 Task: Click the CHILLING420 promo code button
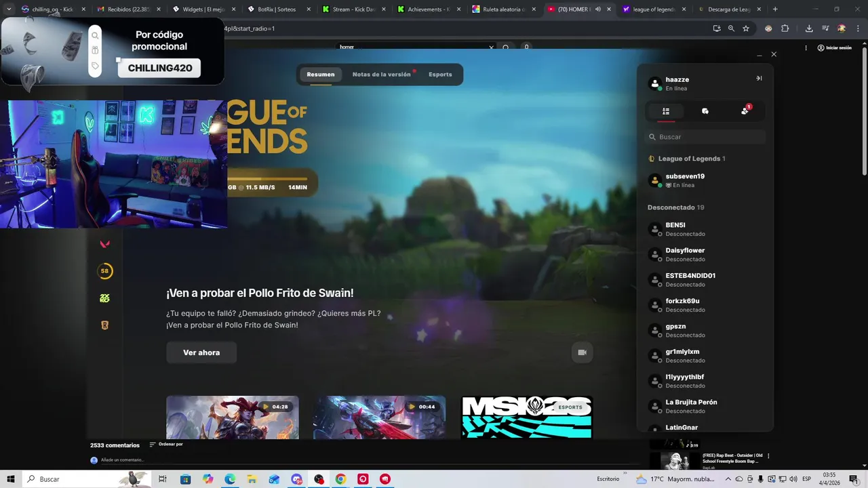click(x=159, y=68)
